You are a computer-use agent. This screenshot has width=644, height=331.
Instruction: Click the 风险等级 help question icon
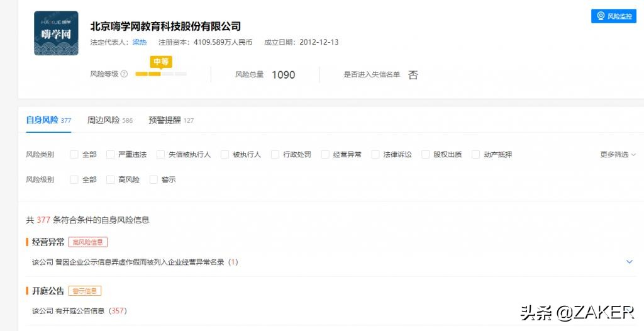[x=124, y=74]
